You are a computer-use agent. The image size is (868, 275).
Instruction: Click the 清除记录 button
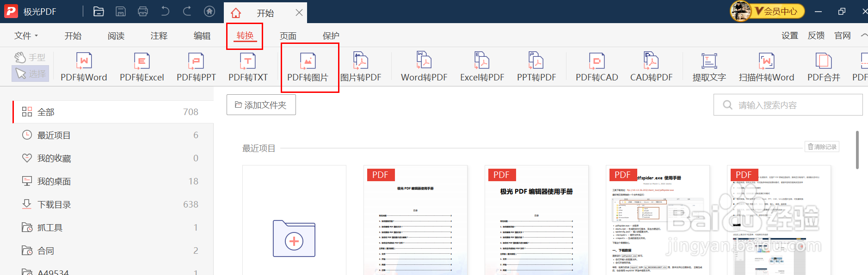pos(822,147)
